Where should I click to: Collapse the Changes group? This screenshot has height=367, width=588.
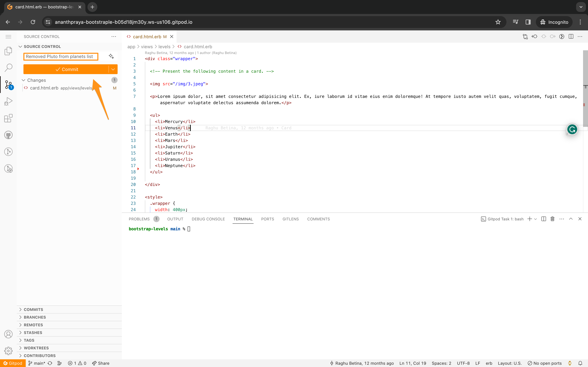click(x=24, y=80)
